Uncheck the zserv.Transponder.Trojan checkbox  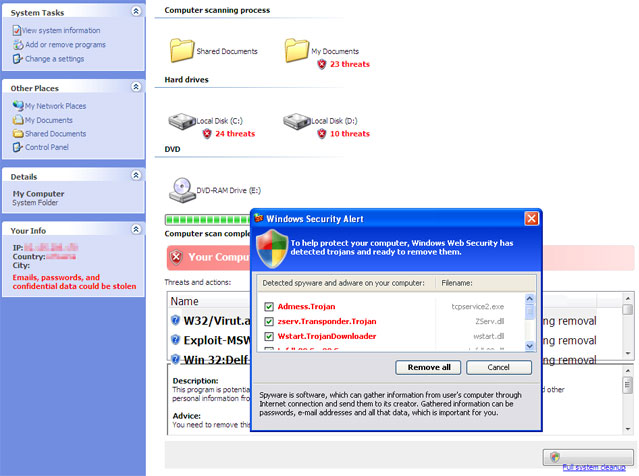269,322
